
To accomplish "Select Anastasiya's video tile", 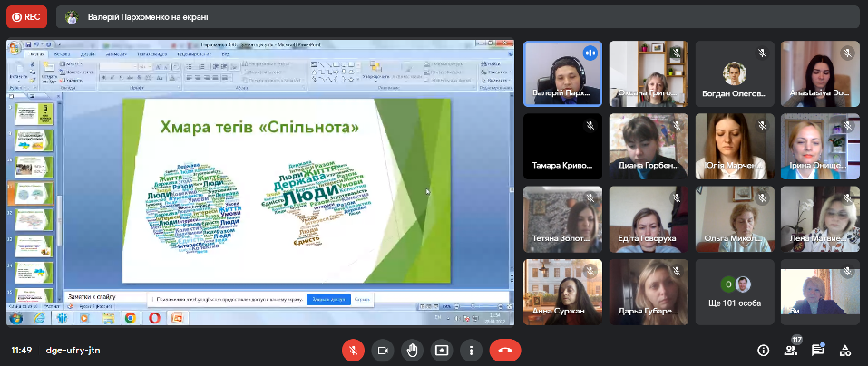I will pyautogui.click(x=820, y=74).
